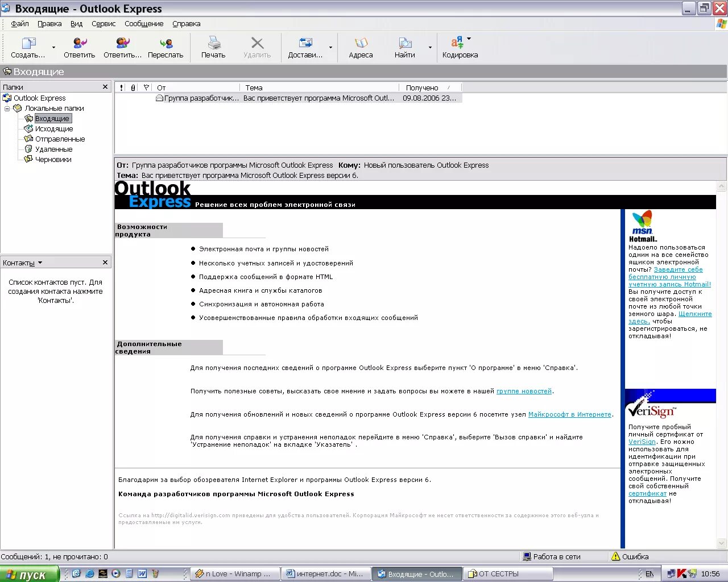Open the 'Майкрософт в Интернете' link
The height and width of the screenshot is (582, 728).
point(570,414)
